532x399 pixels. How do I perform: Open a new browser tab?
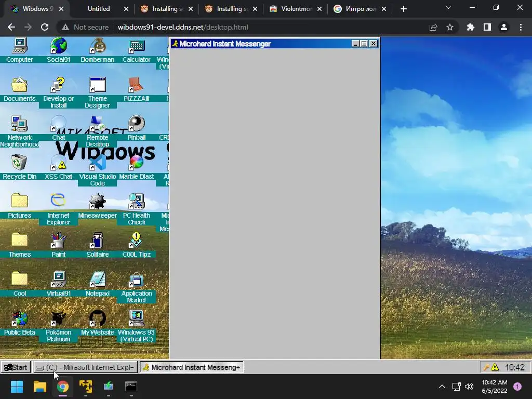(403, 9)
